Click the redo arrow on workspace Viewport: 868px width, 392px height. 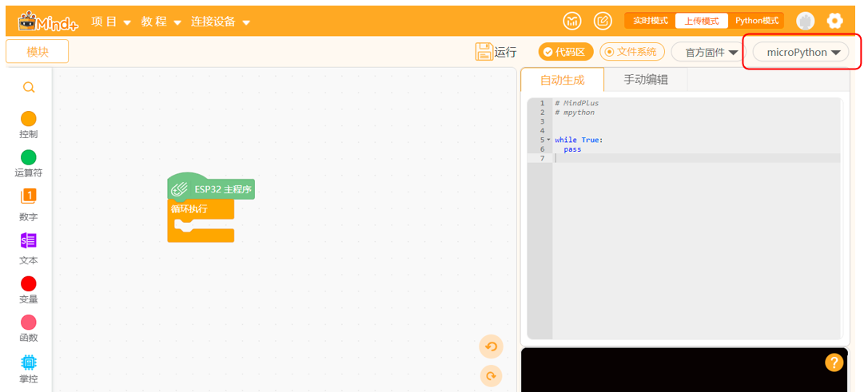pos(491,377)
